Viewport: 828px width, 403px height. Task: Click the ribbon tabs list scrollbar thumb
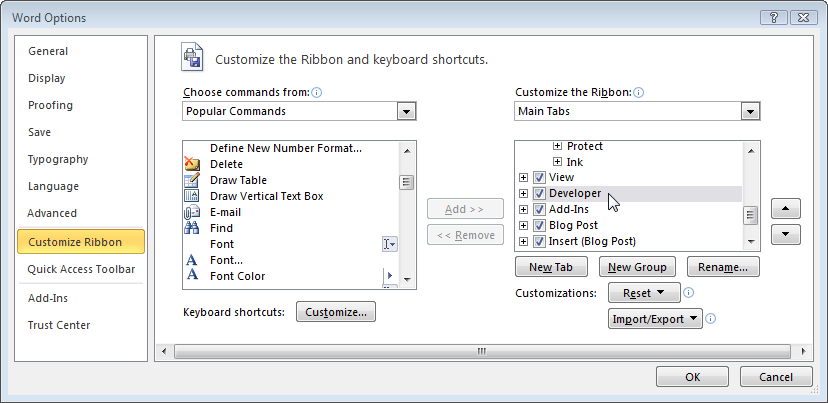[751, 215]
